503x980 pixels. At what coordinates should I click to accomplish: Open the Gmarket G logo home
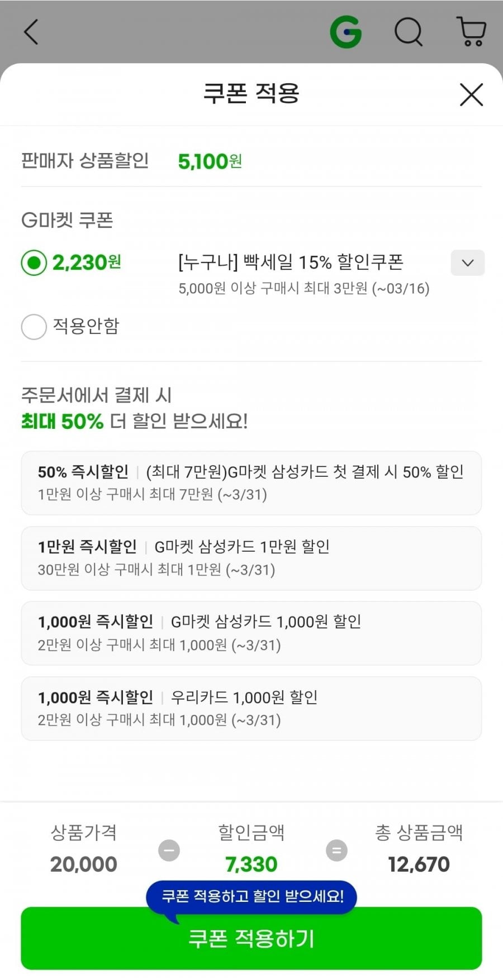(x=346, y=32)
